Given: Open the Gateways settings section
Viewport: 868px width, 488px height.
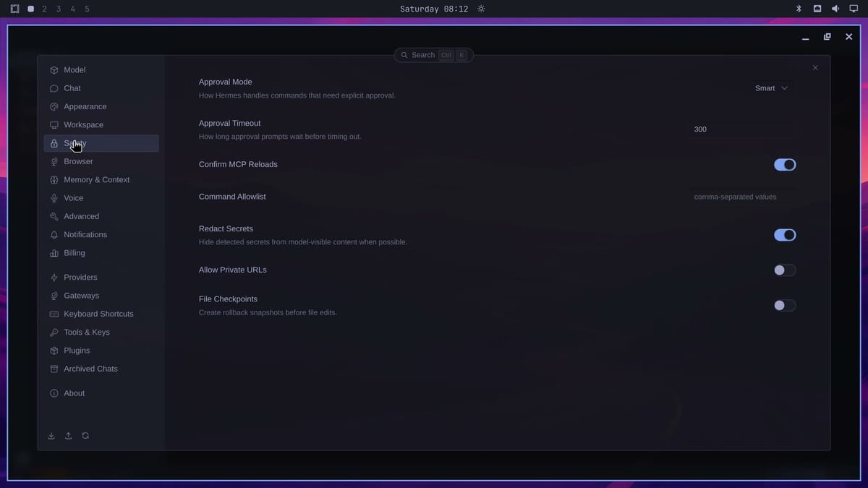Looking at the screenshot, I should coord(101,296).
